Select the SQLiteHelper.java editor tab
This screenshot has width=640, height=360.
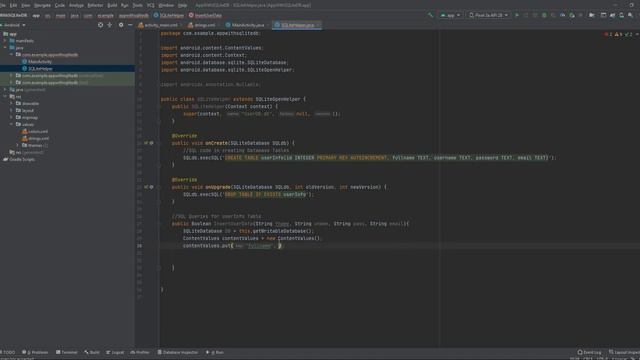(297, 25)
